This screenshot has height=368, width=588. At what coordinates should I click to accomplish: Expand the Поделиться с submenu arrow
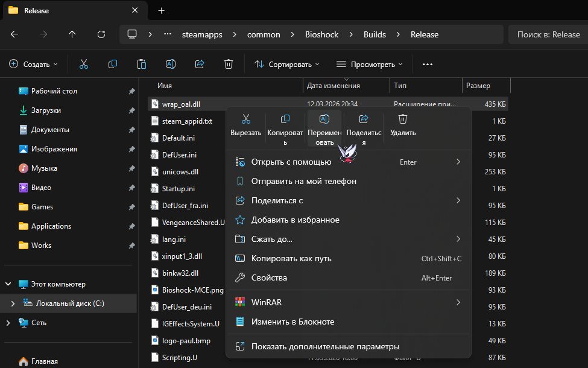click(x=458, y=200)
